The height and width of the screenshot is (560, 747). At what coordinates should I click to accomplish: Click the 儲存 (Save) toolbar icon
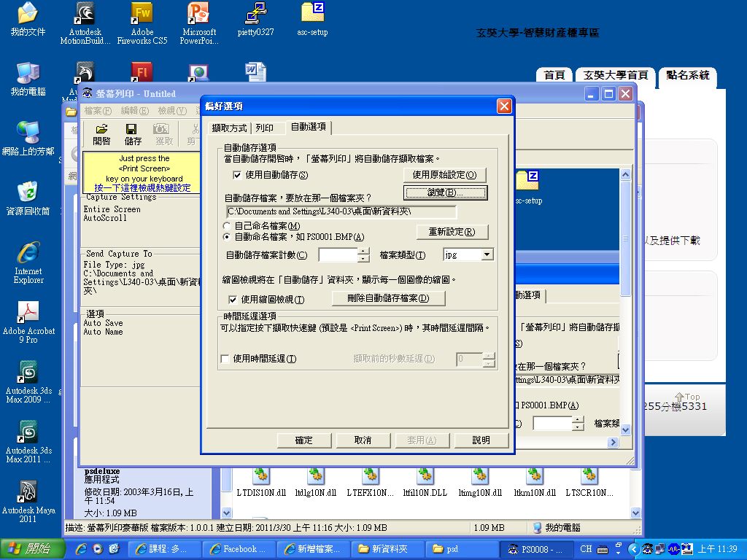(133, 133)
